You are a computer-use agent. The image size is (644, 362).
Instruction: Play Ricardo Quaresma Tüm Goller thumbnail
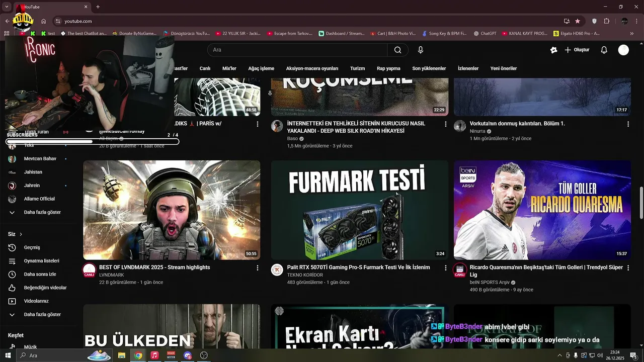point(542,210)
